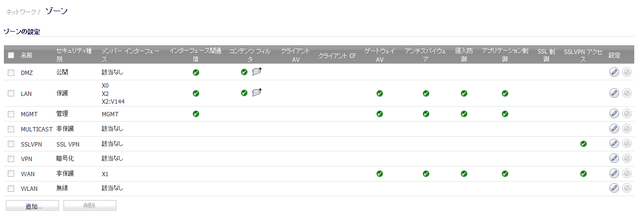Check the DMZ zone checkbox

[x=11, y=73]
